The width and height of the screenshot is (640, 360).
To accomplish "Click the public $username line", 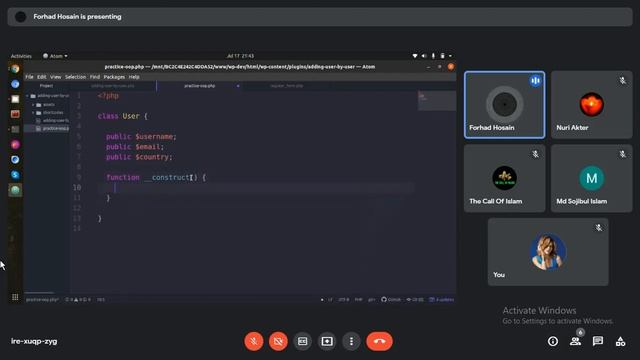I will coord(141,137).
